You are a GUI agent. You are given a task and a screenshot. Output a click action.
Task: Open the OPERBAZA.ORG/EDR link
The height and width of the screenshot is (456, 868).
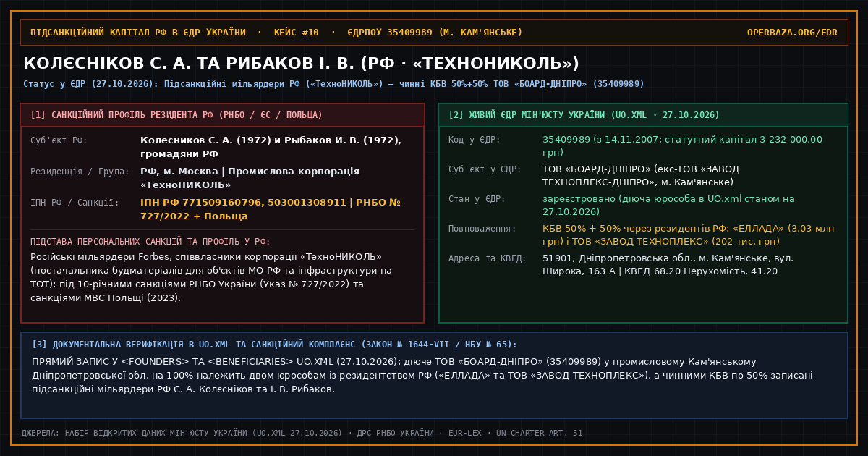792,33
